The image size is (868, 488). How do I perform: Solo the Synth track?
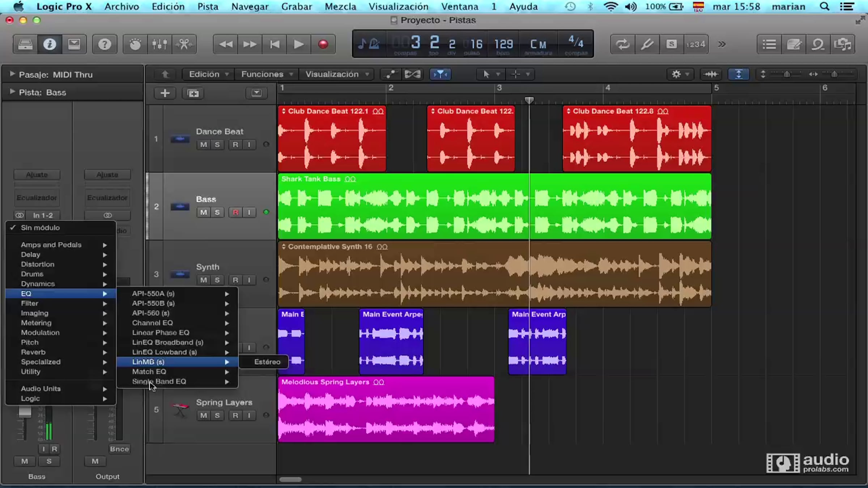[217, 280]
